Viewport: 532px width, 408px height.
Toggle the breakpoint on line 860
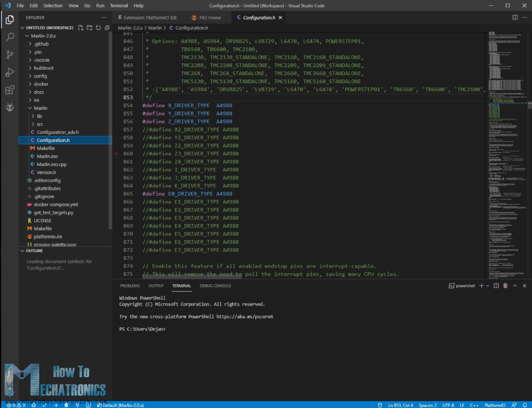[x=117, y=154]
